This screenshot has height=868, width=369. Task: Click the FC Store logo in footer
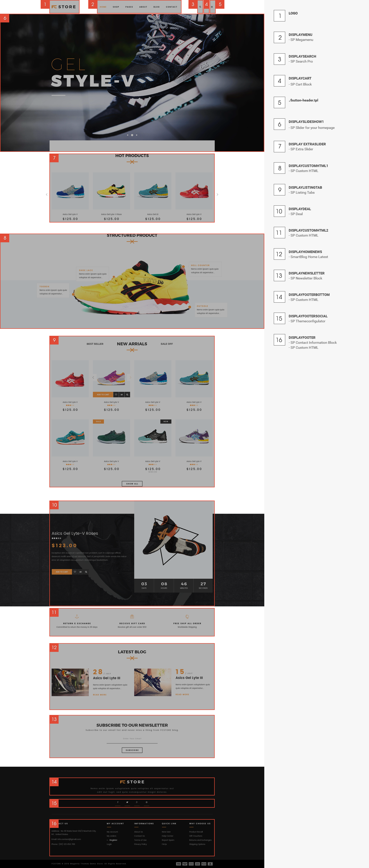coord(132,782)
